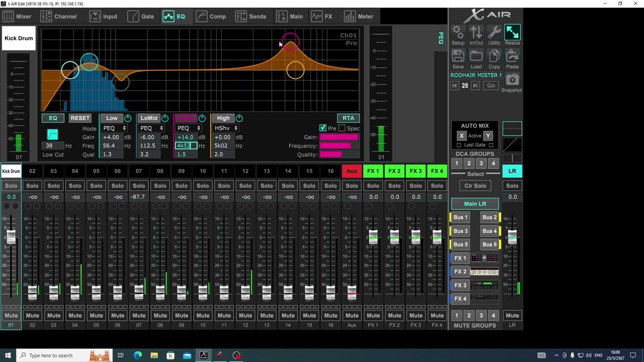This screenshot has width=644, height=362.
Task: Switch to the Sends tab
Action: 251,17
